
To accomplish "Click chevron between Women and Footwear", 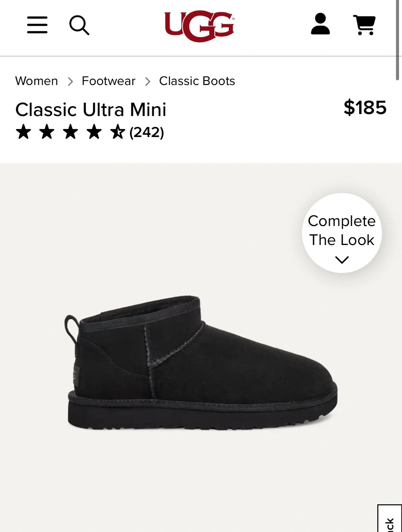I will [x=70, y=81].
